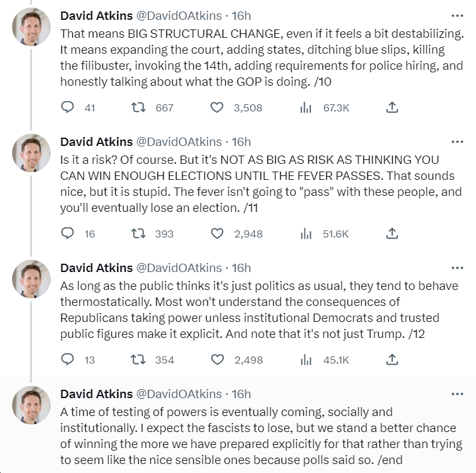Reply to the /12 tweet with 13 replies

coord(67,359)
